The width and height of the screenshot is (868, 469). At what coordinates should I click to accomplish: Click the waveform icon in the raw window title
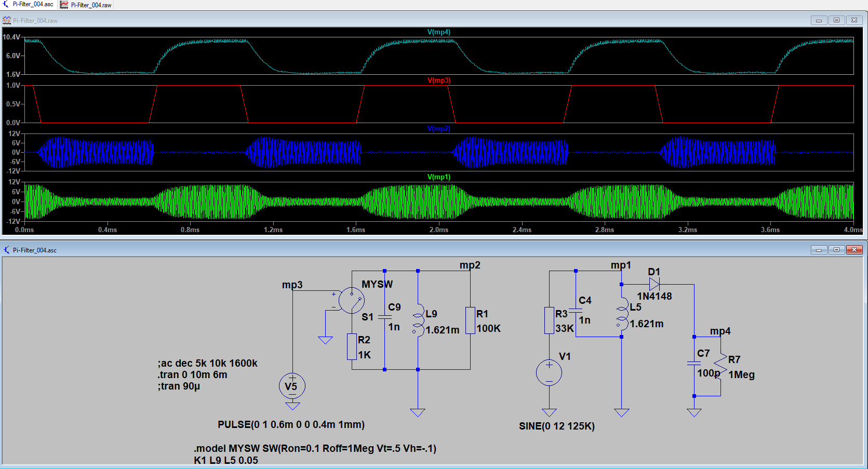point(7,20)
